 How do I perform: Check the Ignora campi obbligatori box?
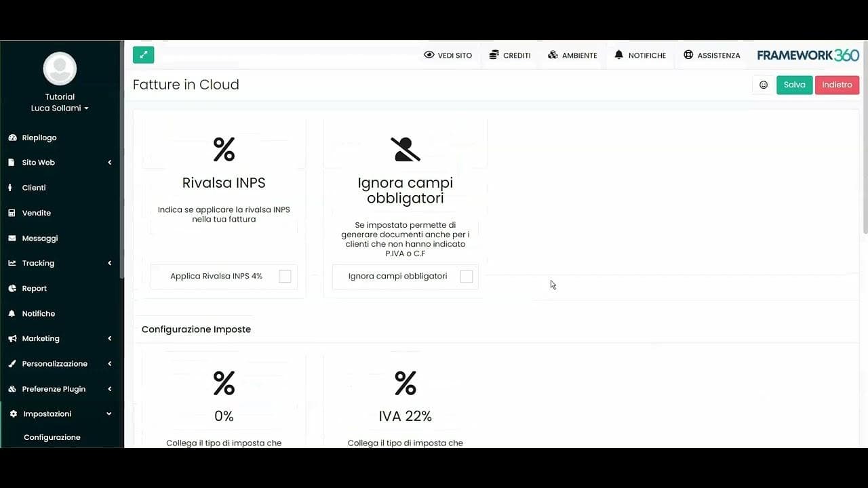[466, 276]
